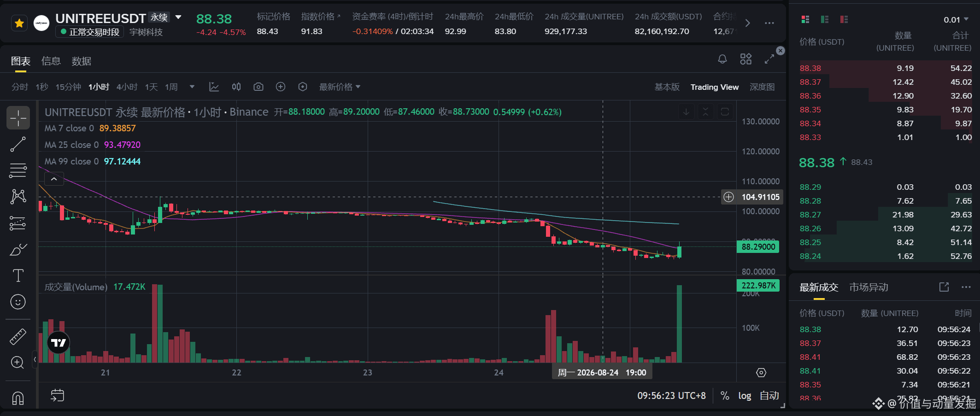This screenshot has height=416, width=980.
Task: Toggle the 自动 auto scale
Action: pyautogui.click(x=769, y=396)
